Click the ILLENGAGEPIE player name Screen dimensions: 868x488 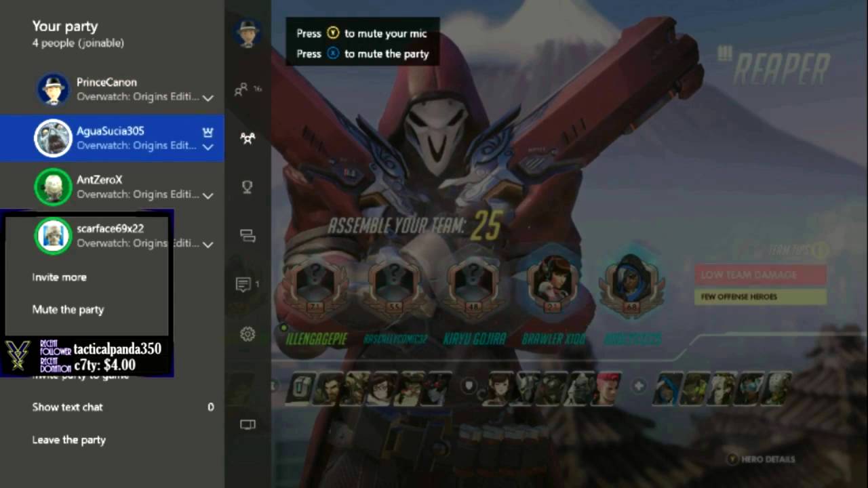click(316, 338)
